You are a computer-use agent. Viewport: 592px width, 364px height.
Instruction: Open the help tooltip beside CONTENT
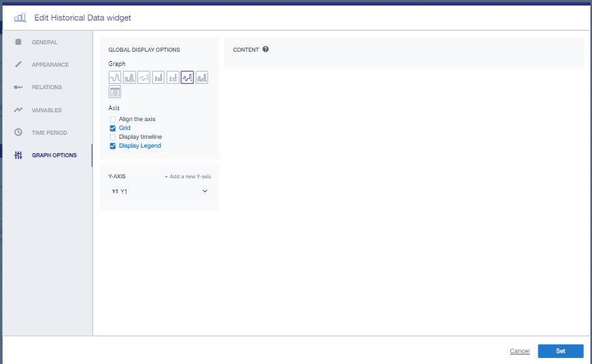[265, 49]
